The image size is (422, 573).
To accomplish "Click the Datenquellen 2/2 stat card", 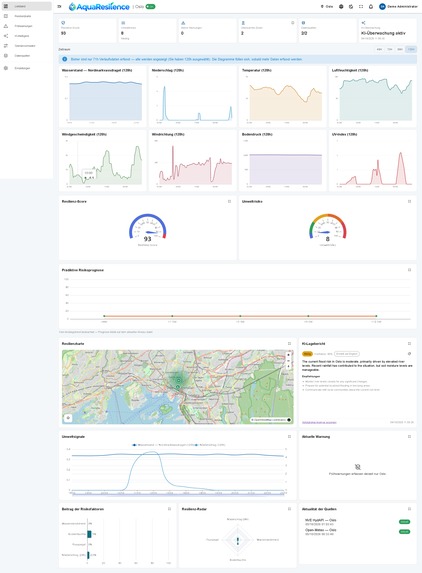I will [327, 30].
